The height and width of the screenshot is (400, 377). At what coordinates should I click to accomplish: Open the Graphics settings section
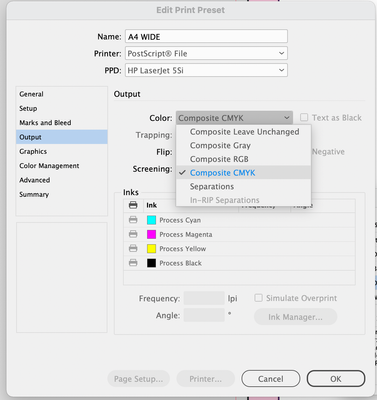coord(62,151)
